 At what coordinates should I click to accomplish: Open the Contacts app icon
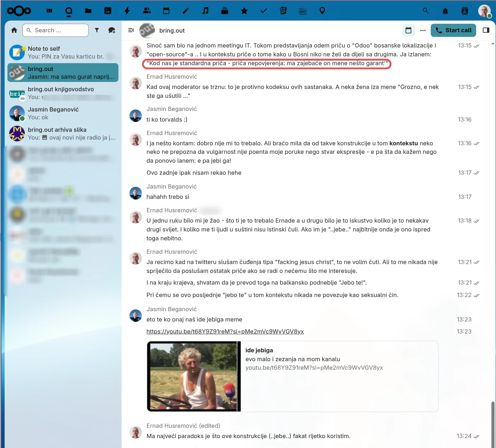coord(147,11)
